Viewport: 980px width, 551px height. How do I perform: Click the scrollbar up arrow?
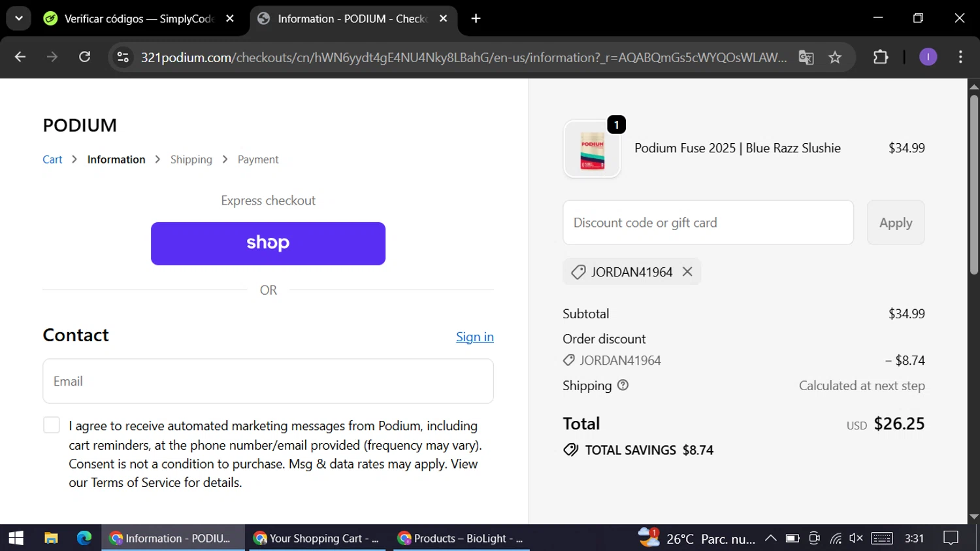974,86
